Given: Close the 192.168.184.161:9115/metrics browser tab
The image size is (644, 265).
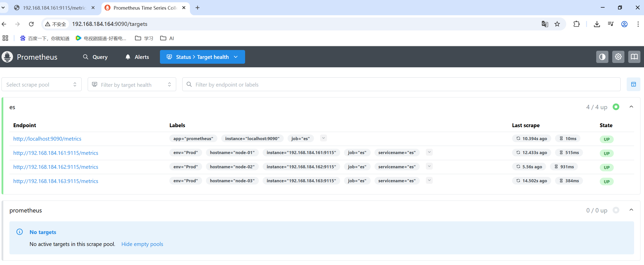Looking at the screenshot, I should click(93, 8).
